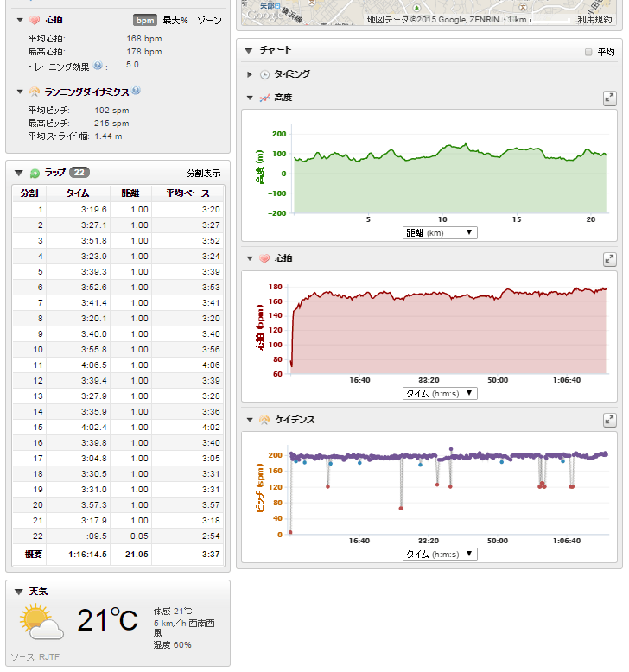Switch heart rate view to ゾーン

(x=209, y=19)
